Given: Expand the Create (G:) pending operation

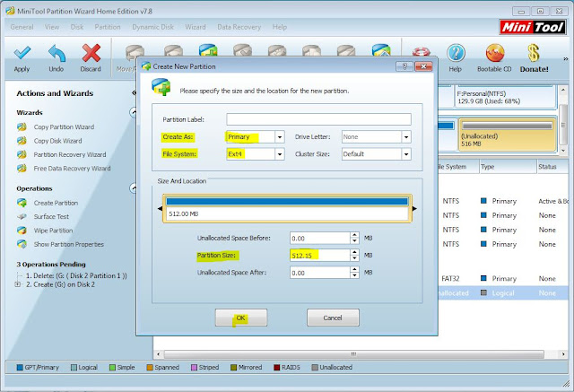Looking at the screenshot, I should (17, 284).
